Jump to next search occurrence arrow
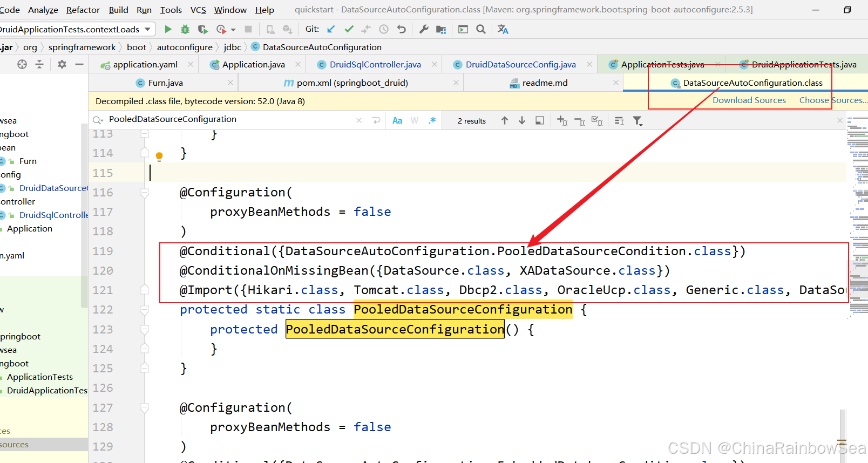868x463 pixels. 522,121
